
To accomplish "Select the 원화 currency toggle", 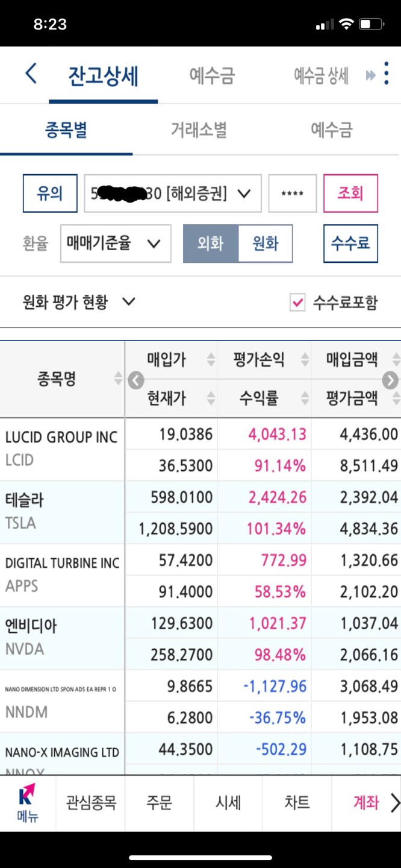I will pos(266,244).
